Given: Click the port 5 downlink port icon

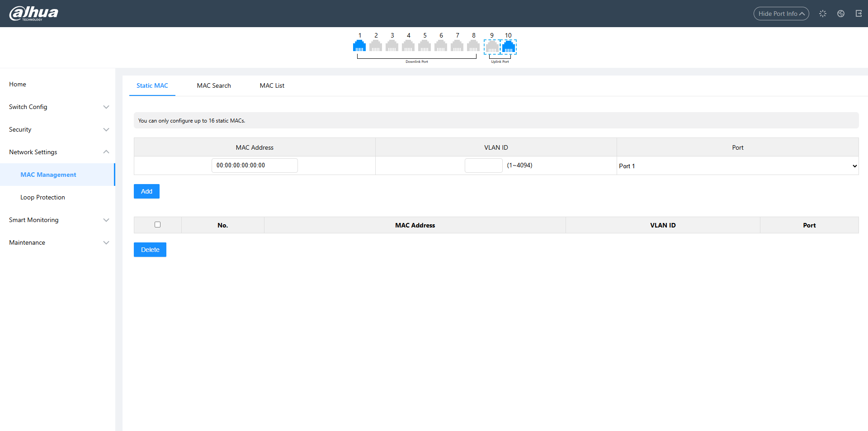Looking at the screenshot, I should 425,46.
